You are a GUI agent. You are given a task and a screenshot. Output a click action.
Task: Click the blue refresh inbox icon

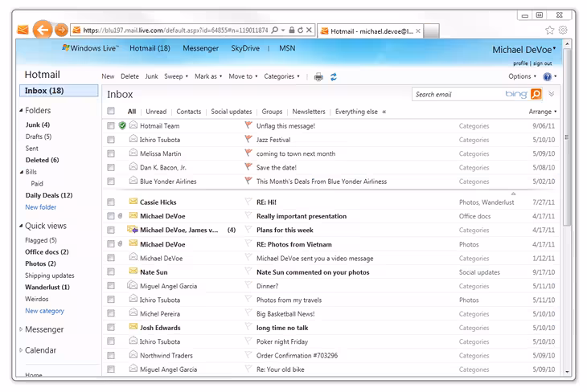click(x=334, y=76)
